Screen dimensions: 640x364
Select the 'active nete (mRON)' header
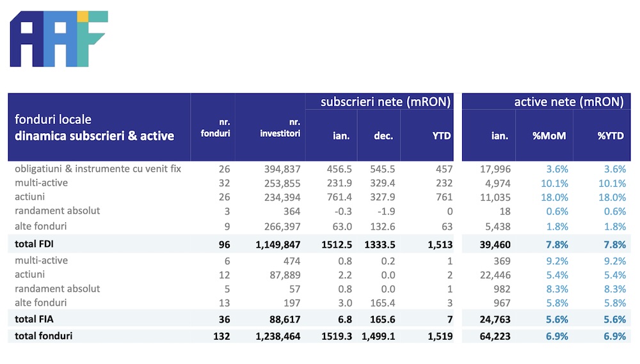coord(568,102)
